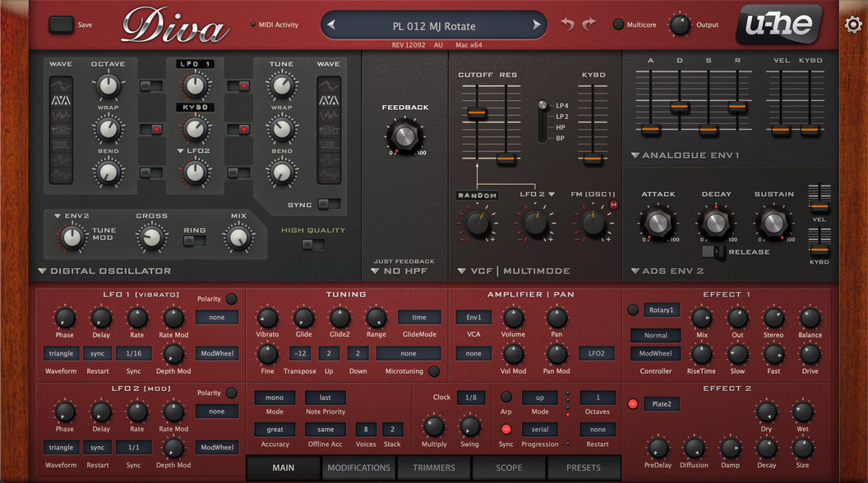
Task: Toggle the Release switch in ADS Env 2
Action: point(713,251)
